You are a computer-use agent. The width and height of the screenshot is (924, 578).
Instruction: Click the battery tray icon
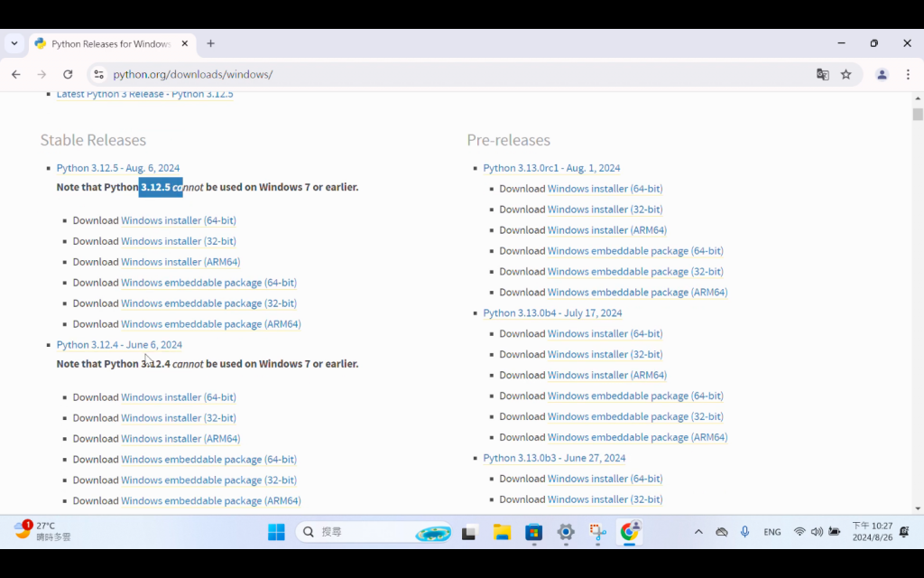coord(835,532)
